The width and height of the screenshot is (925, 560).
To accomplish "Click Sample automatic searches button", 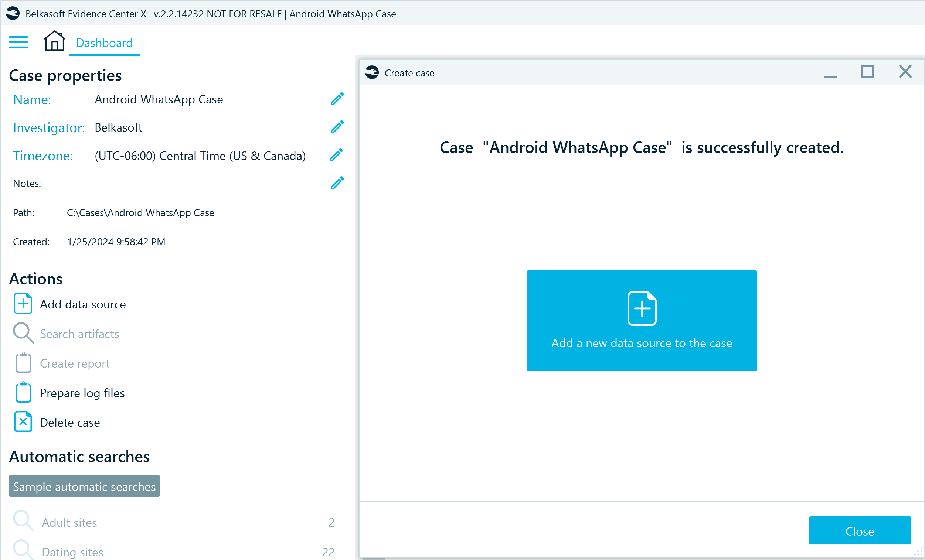I will pos(85,486).
